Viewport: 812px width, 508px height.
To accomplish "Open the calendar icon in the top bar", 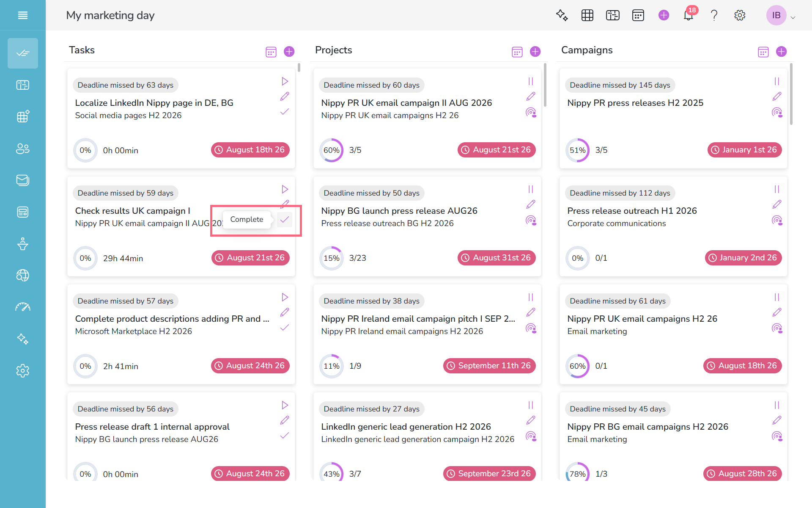I will click(638, 15).
